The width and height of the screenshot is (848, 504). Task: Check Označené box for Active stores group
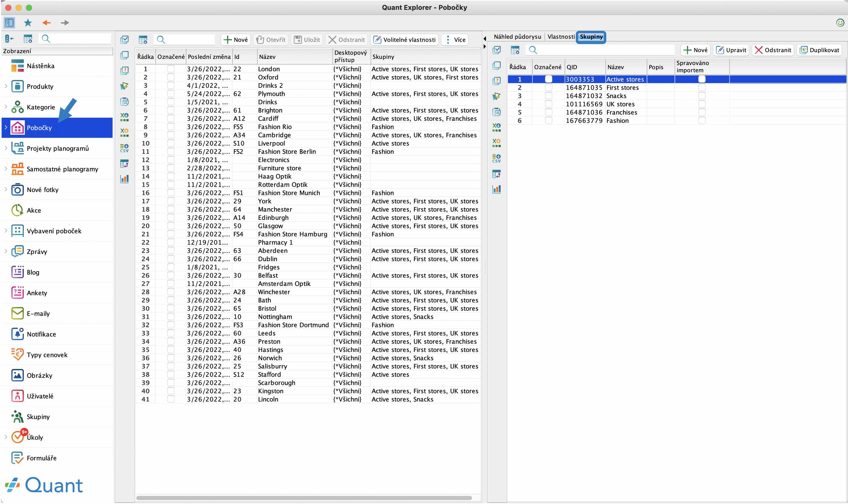[548, 79]
